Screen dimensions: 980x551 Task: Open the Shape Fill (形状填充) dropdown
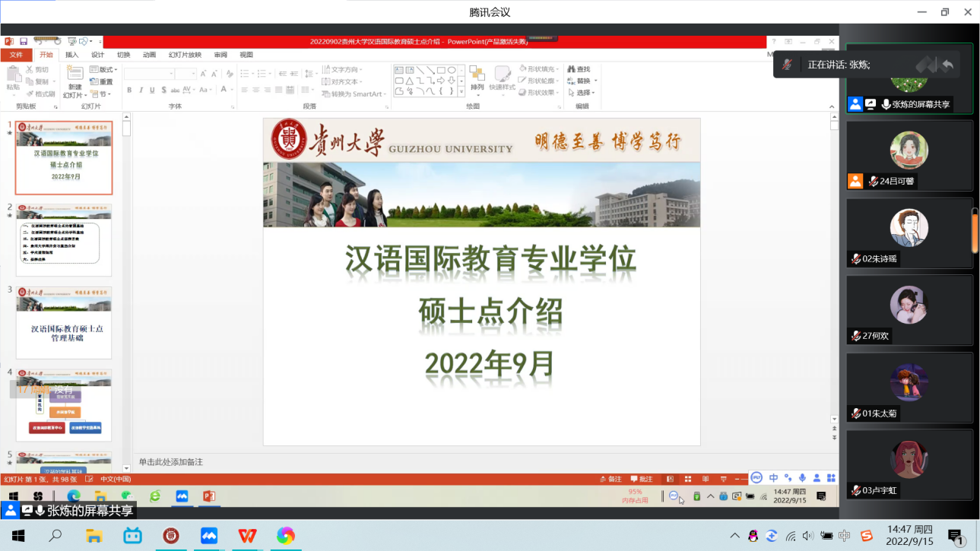[541, 69]
